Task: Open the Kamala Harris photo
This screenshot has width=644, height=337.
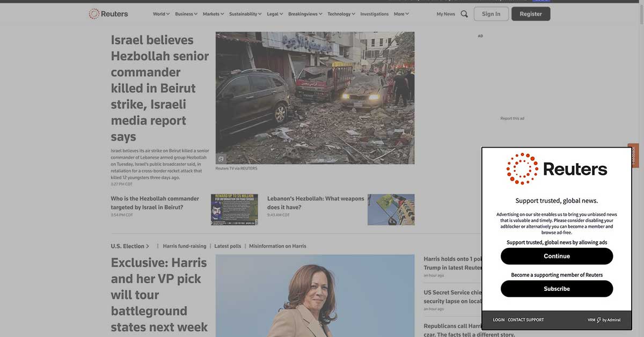Action: pyautogui.click(x=315, y=296)
